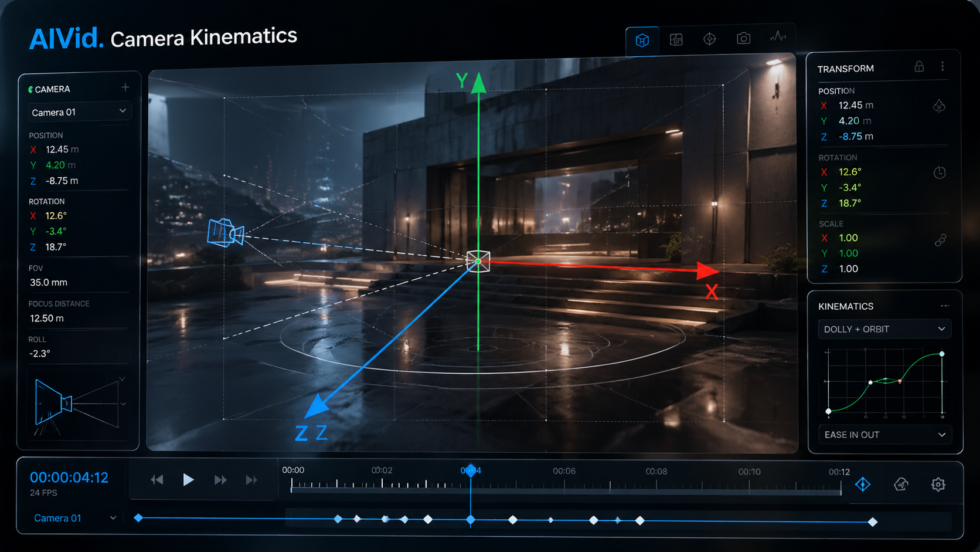Select the bottom-left curve start point
The image size is (980, 552).
[828, 411]
